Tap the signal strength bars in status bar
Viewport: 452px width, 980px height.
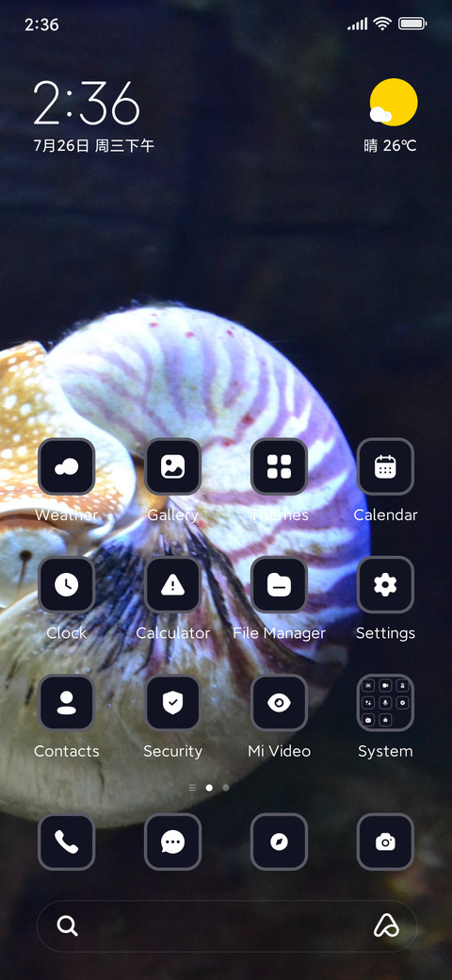coord(358,24)
